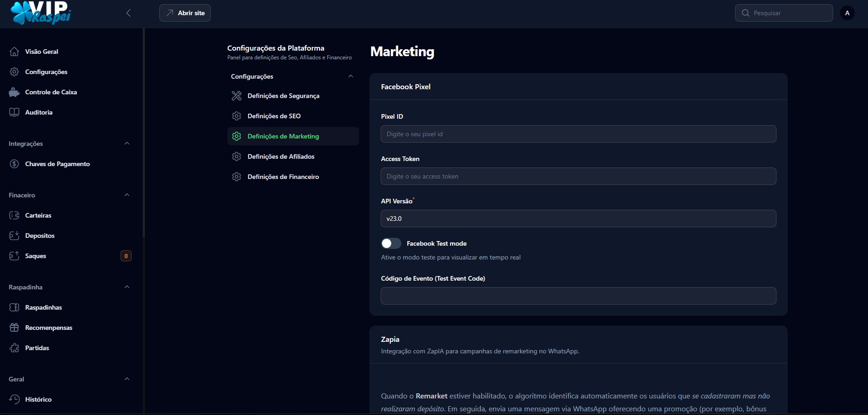Select Definições de Segurança
Viewport: 868px width, 415px height.
point(293,96)
